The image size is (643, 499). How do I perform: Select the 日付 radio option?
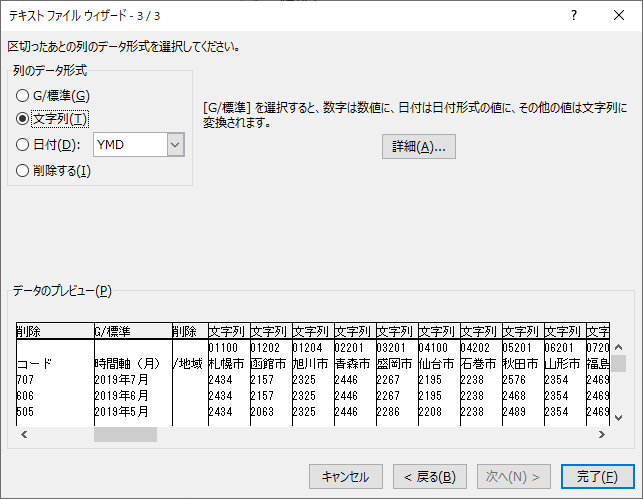(x=23, y=145)
